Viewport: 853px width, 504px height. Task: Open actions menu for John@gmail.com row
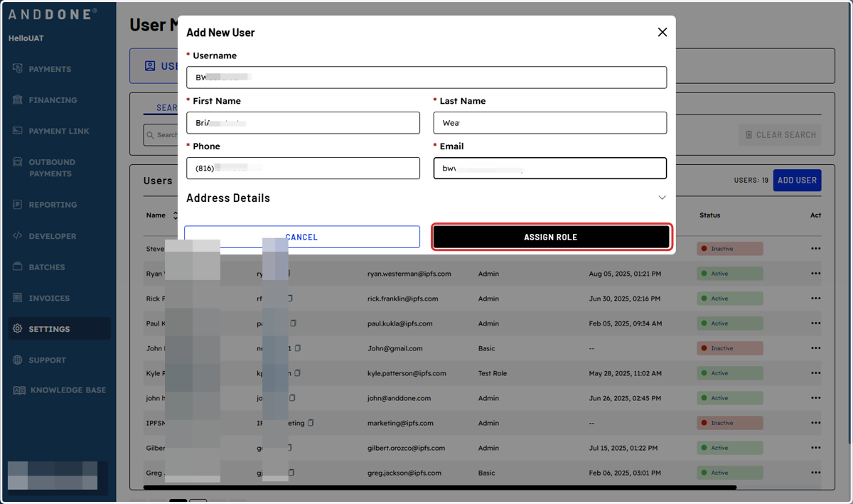[815, 348]
